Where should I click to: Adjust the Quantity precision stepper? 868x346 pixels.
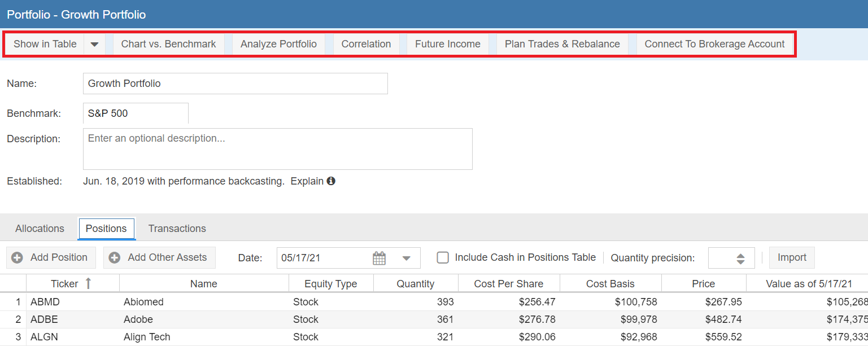[740, 258]
